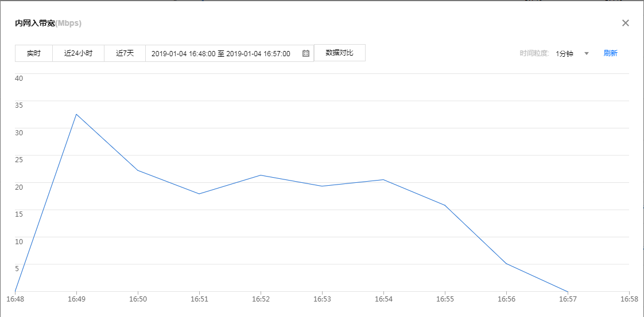
Task: Select the line data point at 16:56
Action: 506,264
